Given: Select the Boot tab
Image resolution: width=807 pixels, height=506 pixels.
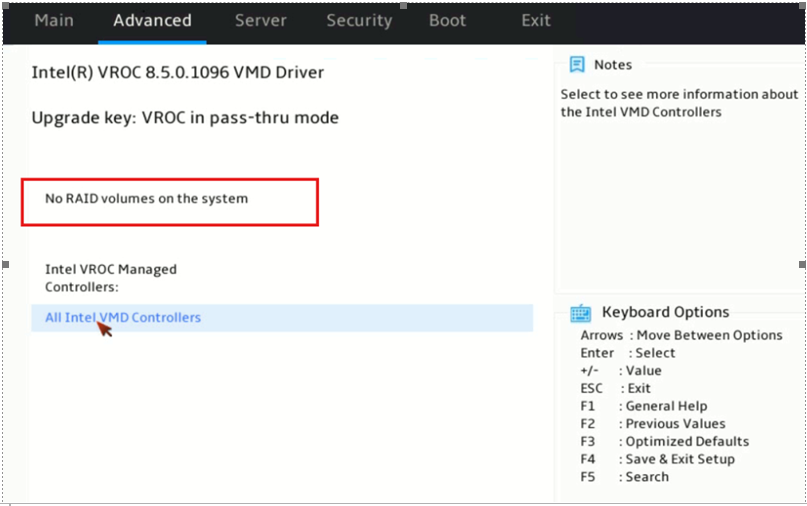Looking at the screenshot, I should pyautogui.click(x=447, y=21).
